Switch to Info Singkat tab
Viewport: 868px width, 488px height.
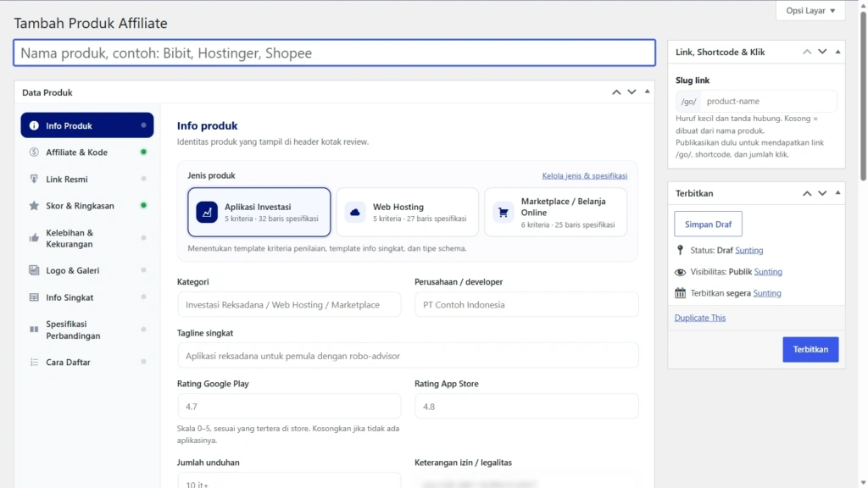pos(87,297)
